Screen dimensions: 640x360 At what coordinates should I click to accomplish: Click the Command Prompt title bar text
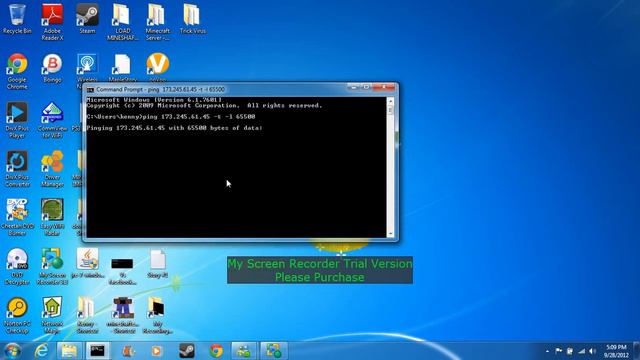[160, 89]
